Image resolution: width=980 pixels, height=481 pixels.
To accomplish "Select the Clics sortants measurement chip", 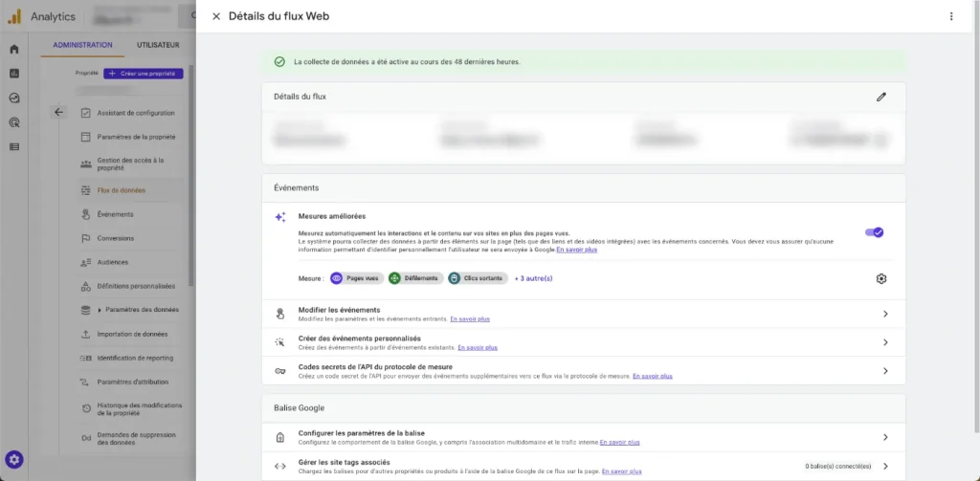I will 478,278.
